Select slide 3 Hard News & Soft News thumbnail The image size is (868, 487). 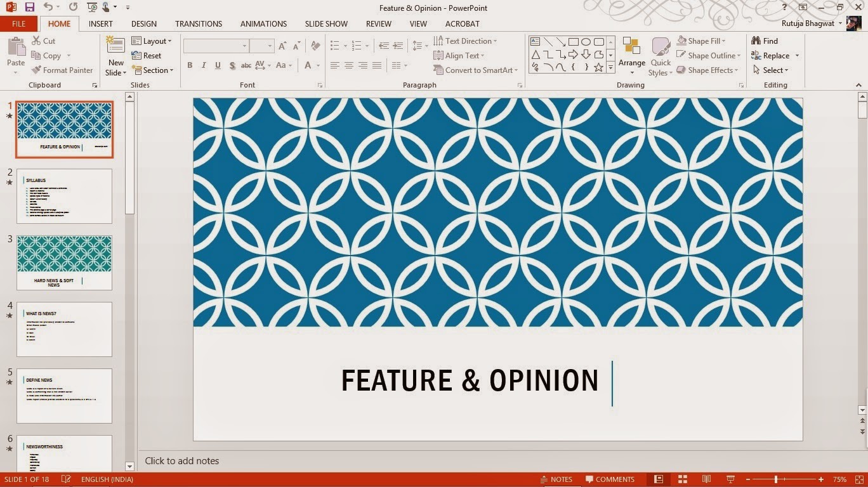[64, 262]
